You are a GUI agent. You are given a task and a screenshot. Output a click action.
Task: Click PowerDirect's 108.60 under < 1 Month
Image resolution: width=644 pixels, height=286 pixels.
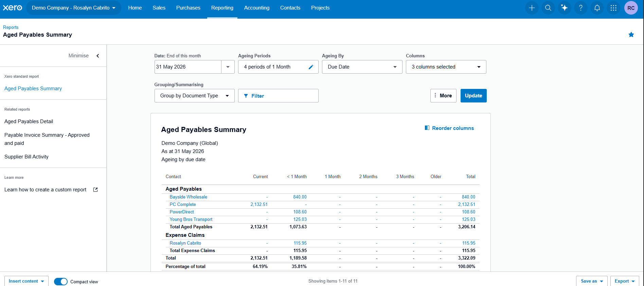(300, 212)
